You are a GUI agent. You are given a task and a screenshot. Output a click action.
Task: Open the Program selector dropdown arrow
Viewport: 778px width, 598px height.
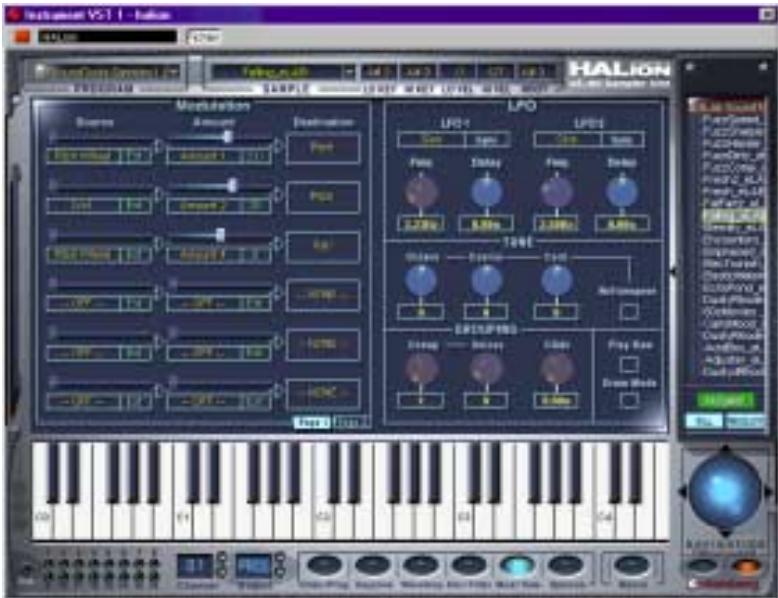[x=173, y=72]
